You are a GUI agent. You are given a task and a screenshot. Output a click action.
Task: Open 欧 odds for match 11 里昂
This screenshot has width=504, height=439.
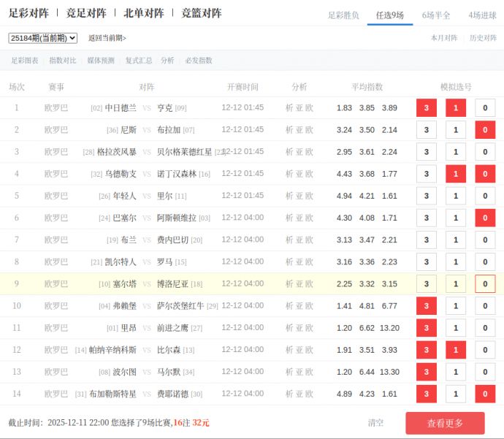(310, 328)
